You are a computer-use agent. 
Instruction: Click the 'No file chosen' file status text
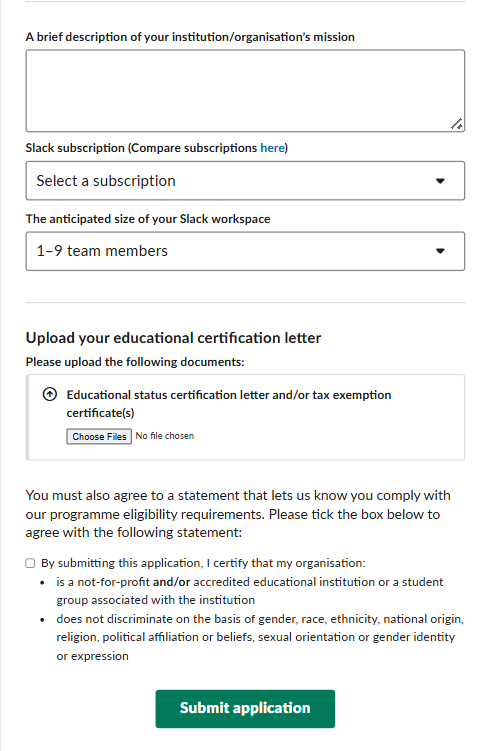pyautogui.click(x=165, y=436)
